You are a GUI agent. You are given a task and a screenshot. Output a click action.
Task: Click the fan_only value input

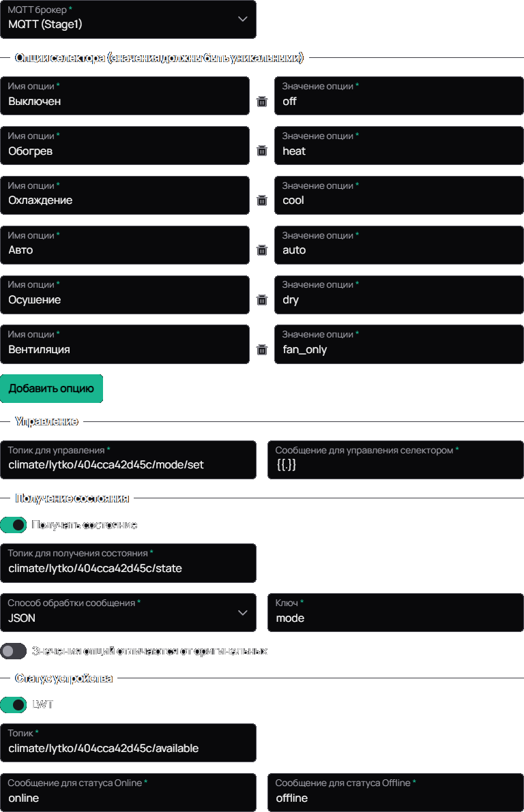[399, 344]
